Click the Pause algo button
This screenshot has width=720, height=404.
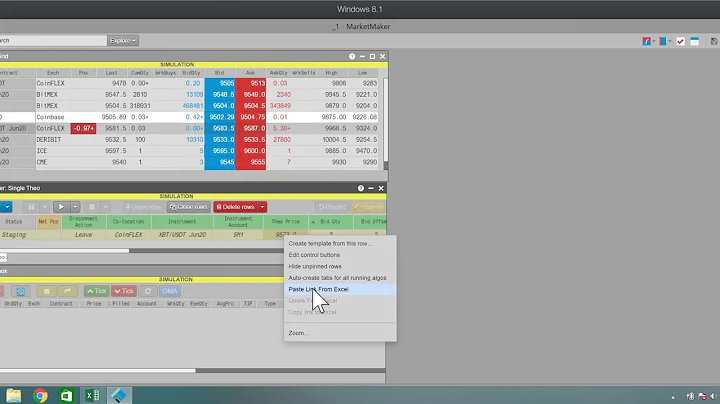[31, 207]
